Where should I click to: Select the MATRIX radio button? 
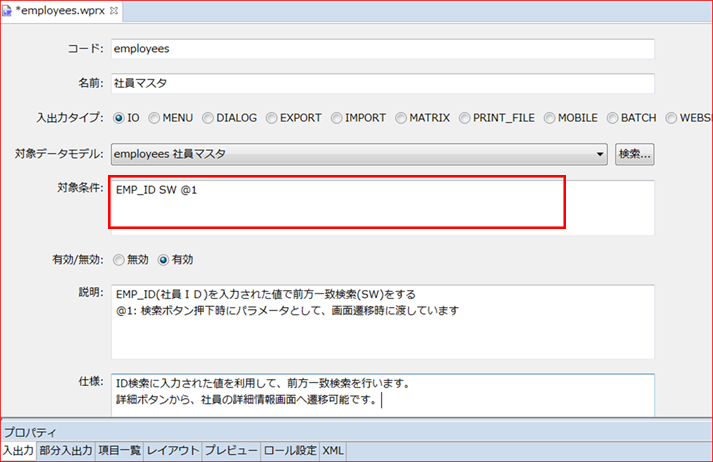coord(399,118)
